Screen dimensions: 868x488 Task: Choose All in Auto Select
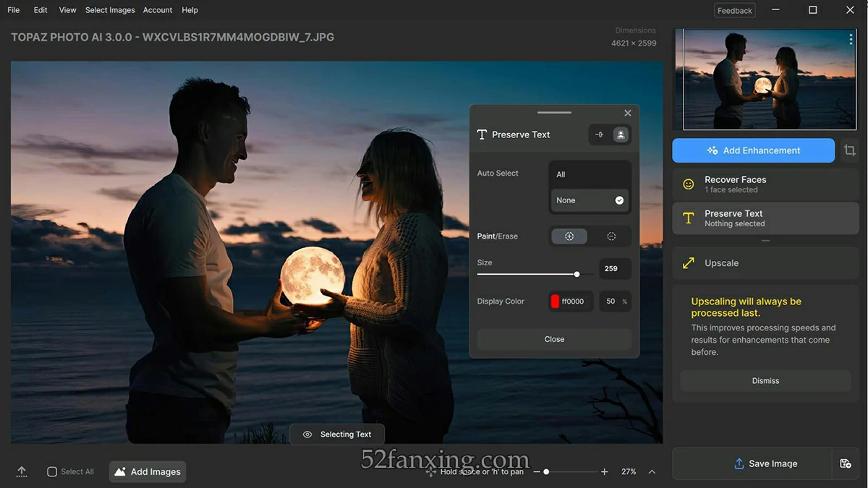pyautogui.click(x=590, y=174)
